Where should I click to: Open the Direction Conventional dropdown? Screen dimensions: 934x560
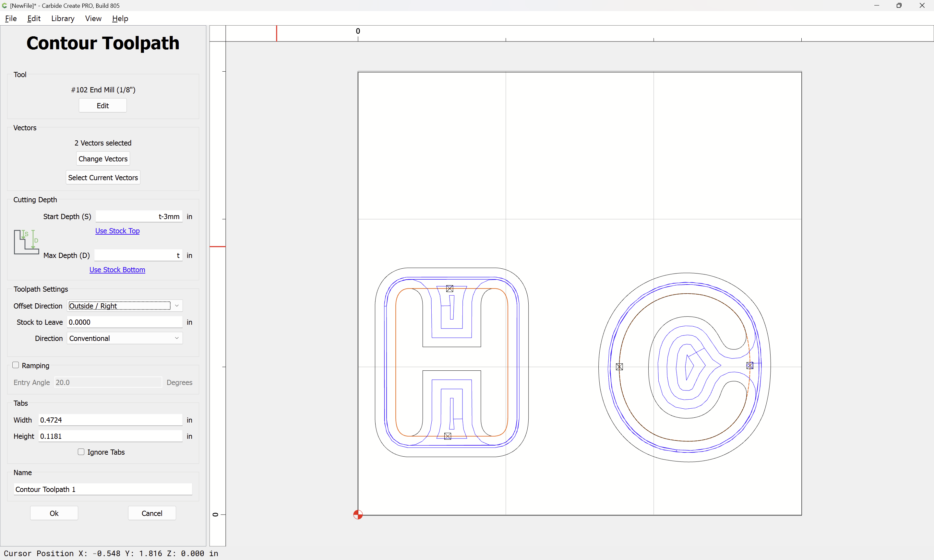pos(125,338)
